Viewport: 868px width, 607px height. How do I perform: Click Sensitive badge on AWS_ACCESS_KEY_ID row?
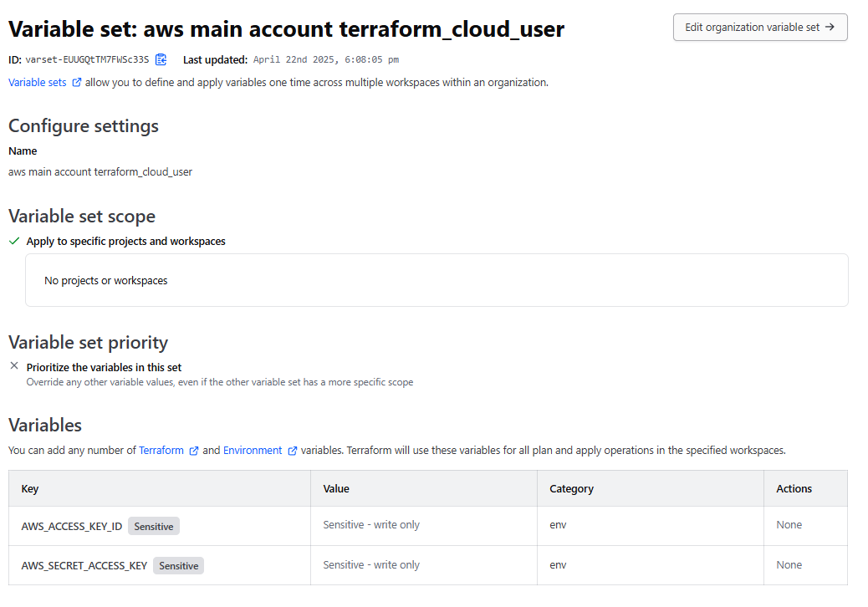click(x=153, y=525)
